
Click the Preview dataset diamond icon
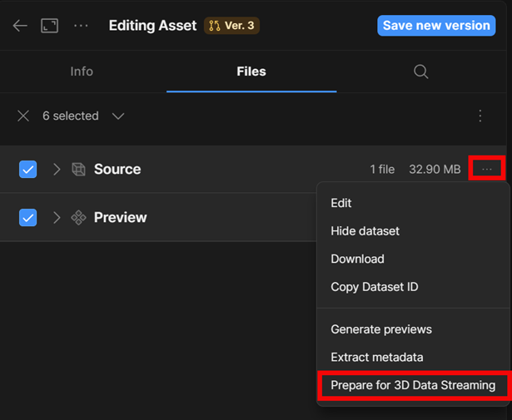pos(78,218)
